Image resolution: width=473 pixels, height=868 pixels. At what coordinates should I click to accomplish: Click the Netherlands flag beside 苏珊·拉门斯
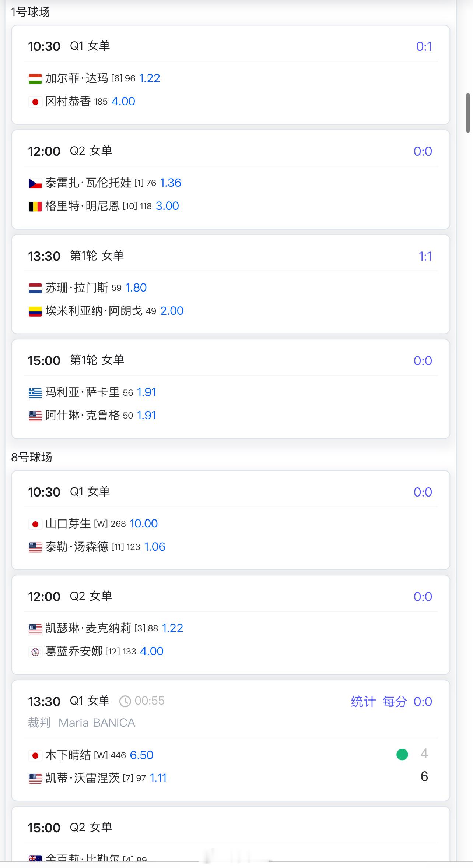pos(35,288)
